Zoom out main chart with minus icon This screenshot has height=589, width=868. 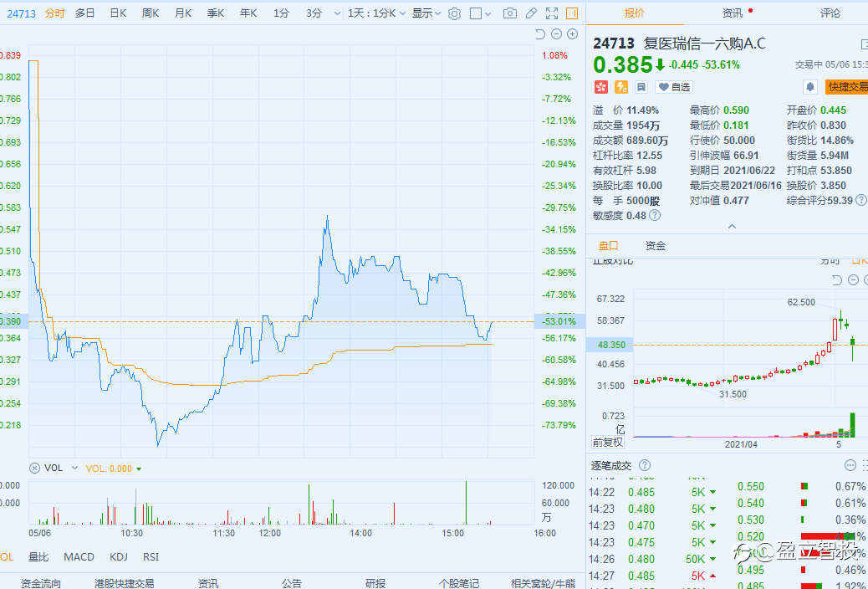click(557, 34)
